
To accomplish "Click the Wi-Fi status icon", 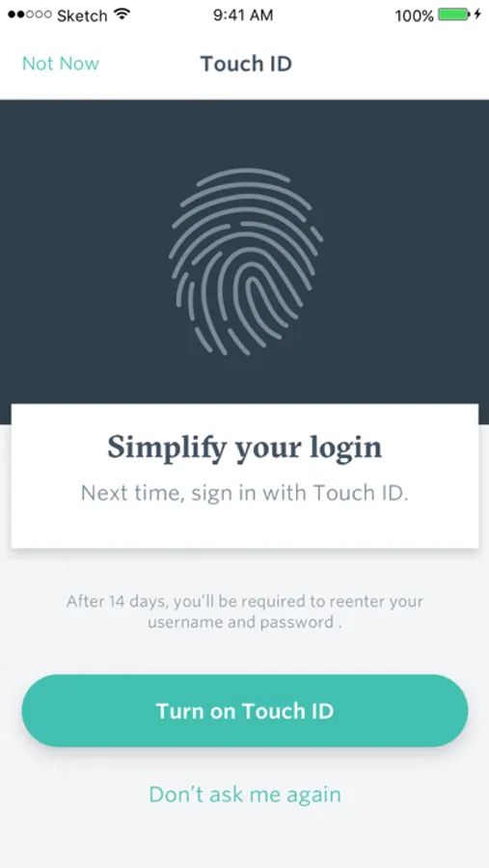I will point(122,14).
